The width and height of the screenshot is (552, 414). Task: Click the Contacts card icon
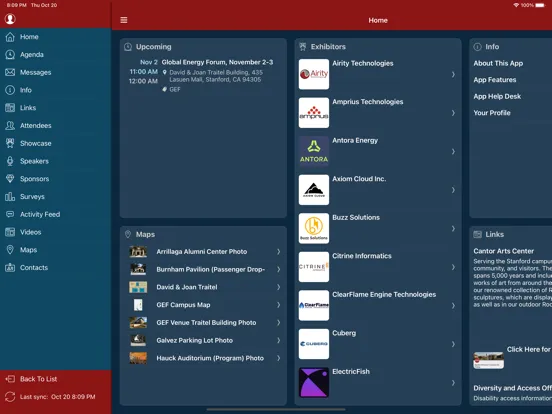(10, 268)
